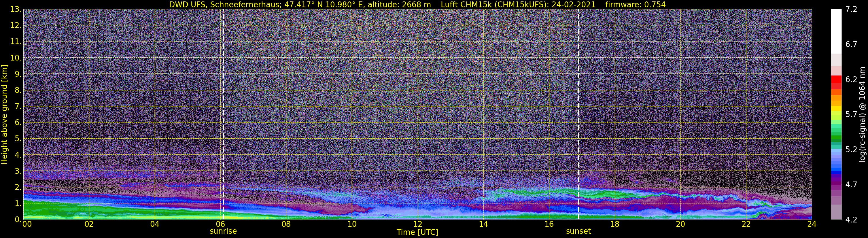Screen dimensions: 868x238
Task: Click the '08' time tick label
Action: click(x=286, y=224)
